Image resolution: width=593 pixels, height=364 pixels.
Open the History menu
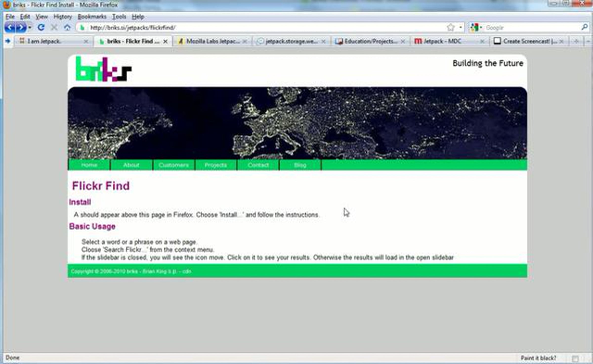pos(63,17)
